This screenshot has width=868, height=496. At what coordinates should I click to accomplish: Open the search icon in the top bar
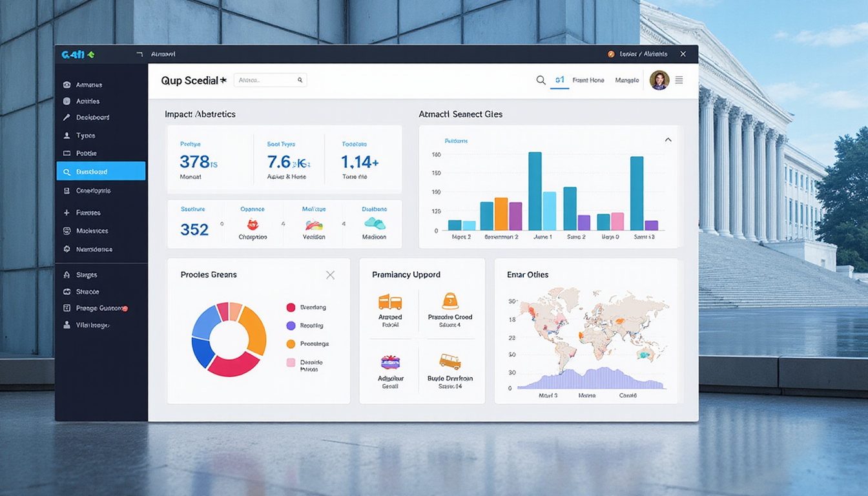[541, 80]
